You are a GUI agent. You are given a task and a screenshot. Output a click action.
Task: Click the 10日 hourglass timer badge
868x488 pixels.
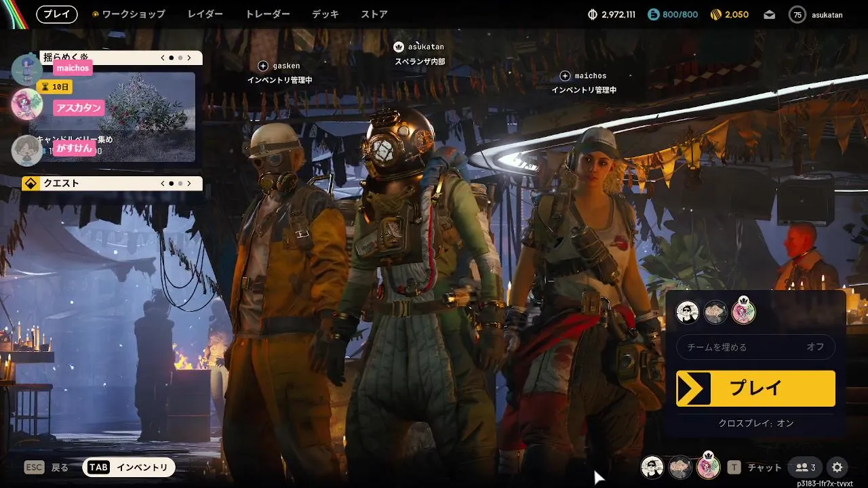point(54,87)
